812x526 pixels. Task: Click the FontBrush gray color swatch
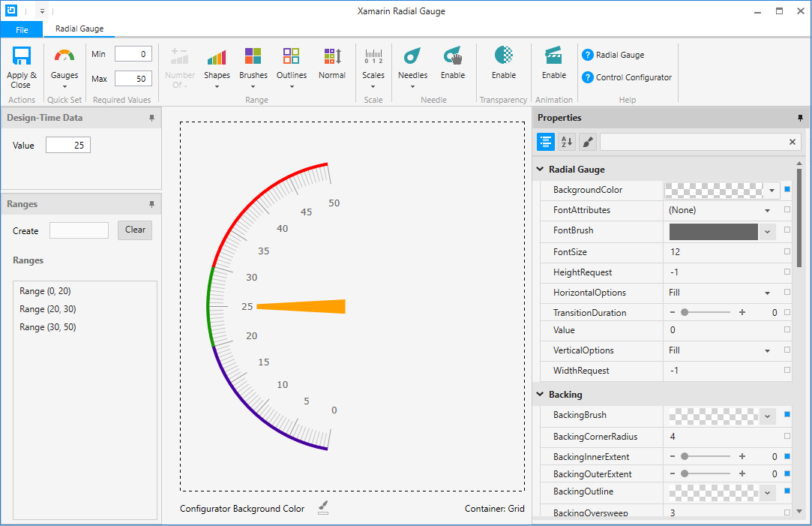pos(714,232)
